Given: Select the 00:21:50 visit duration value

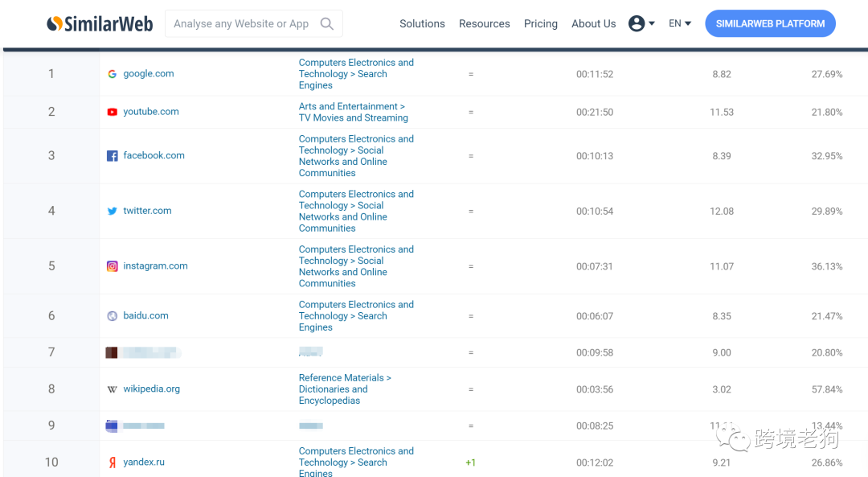Looking at the screenshot, I should click(595, 113).
